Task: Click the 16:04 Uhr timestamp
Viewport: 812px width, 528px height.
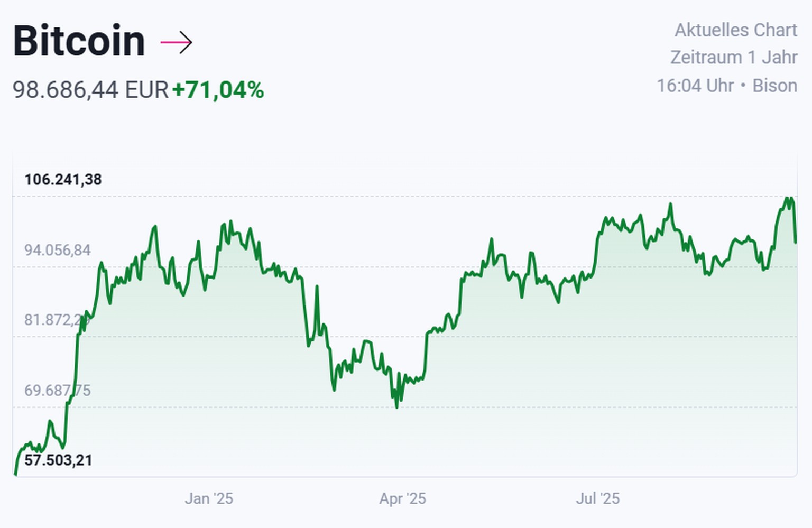Action: pos(695,86)
